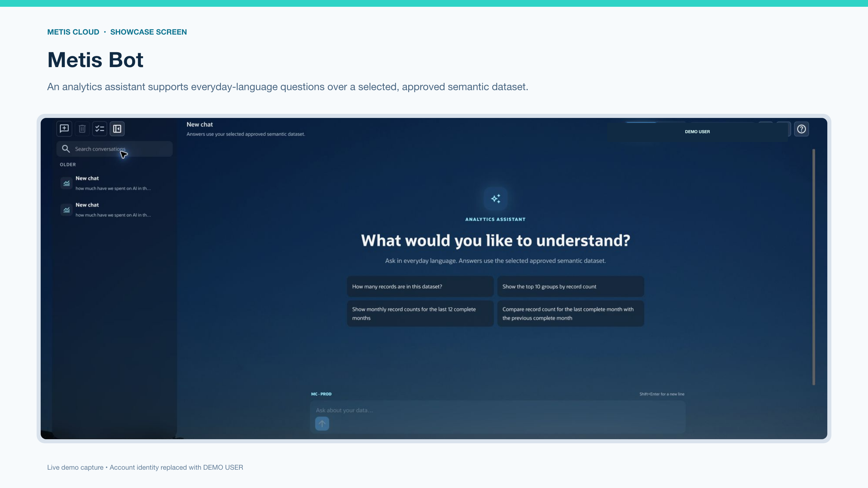The image size is (868, 488).
Task: Click the 'ANALYTICS ASSISTANT' label
Action: [495, 220]
